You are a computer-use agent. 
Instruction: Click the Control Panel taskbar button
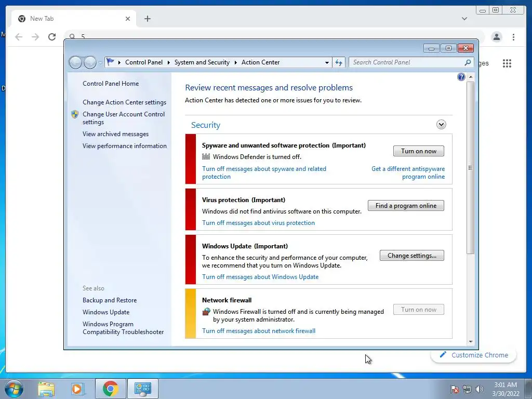142,389
